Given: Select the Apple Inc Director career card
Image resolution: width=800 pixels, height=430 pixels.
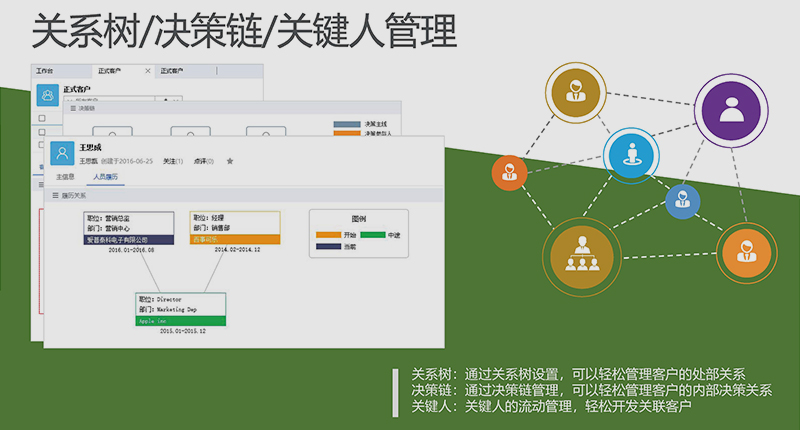Looking at the screenshot, I should pyautogui.click(x=180, y=309).
